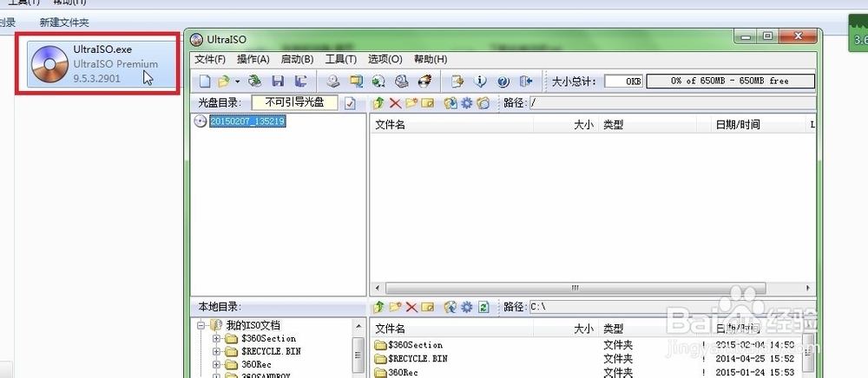
Task: Open help via the question mark icon
Action: [503, 81]
